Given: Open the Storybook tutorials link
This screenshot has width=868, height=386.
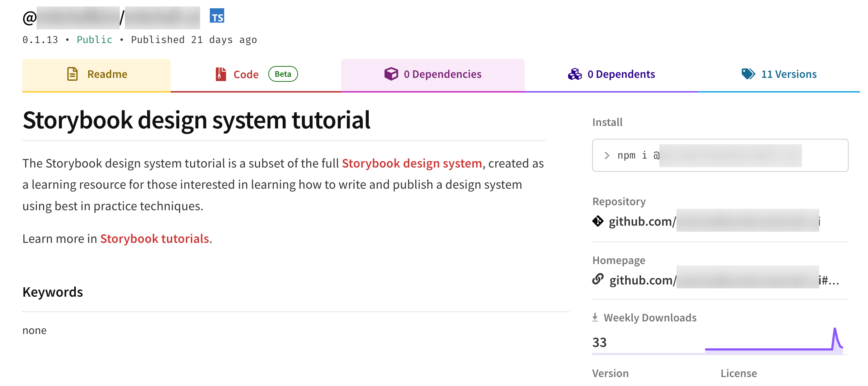Looking at the screenshot, I should 155,239.
